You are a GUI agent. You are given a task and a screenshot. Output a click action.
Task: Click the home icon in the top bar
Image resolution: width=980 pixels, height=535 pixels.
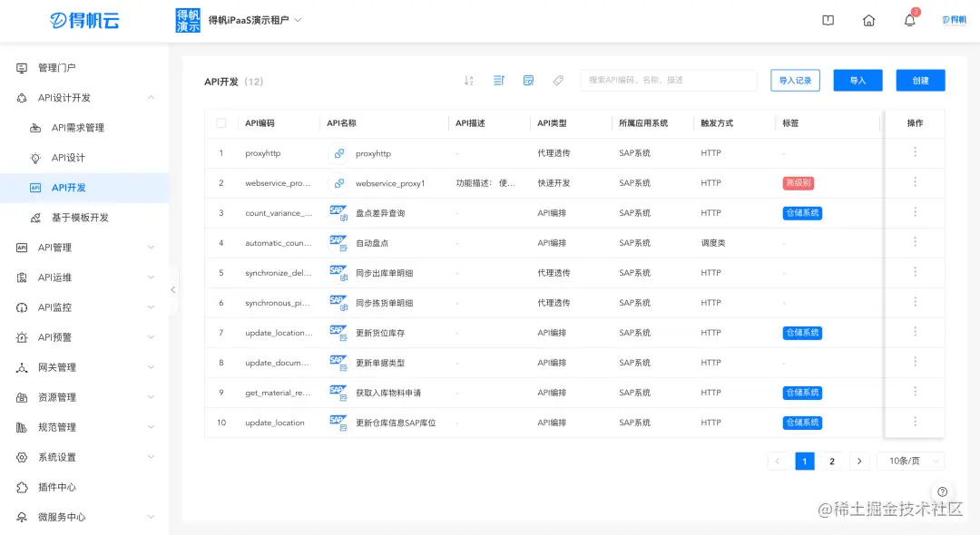click(868, 19)
